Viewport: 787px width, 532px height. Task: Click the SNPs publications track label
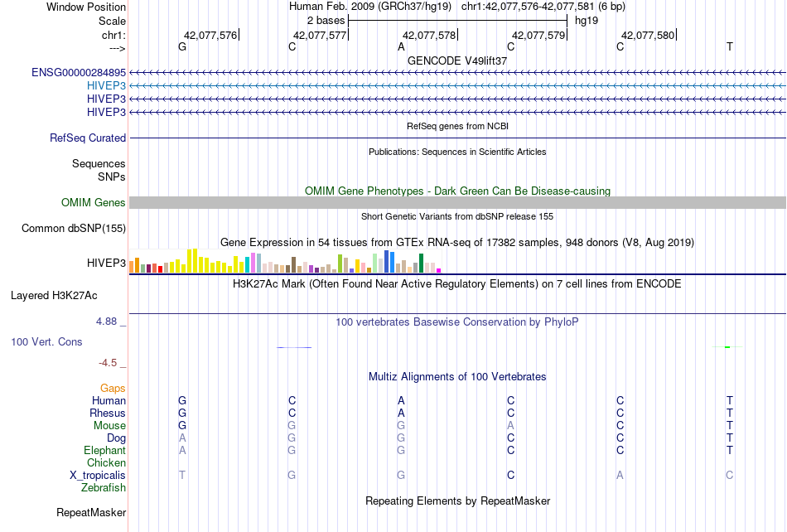pos(112,177)
